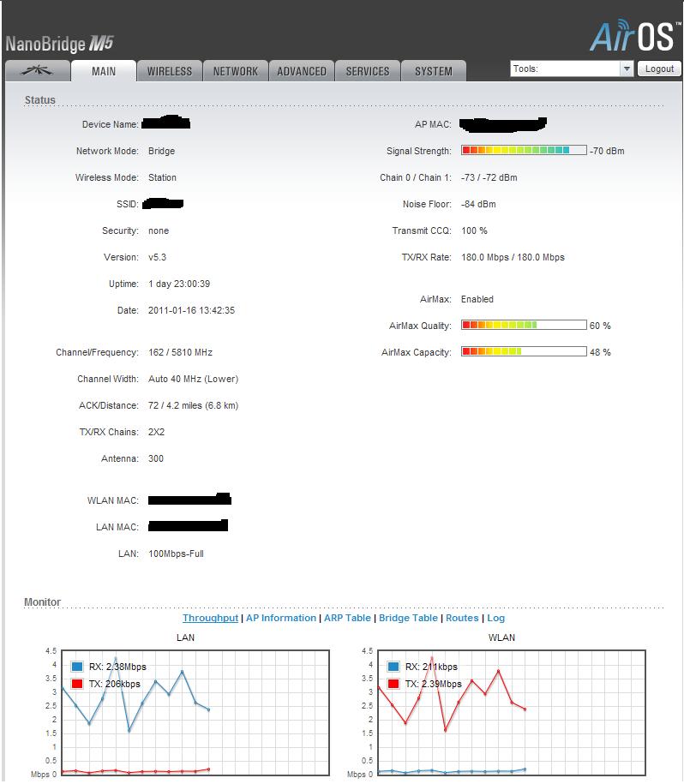Image resolution: width=684 pixels, height=784 pixels.
Task: Click the 60 % AirMax Quality value
Action: pyautogui.click(x=600, y=326)
